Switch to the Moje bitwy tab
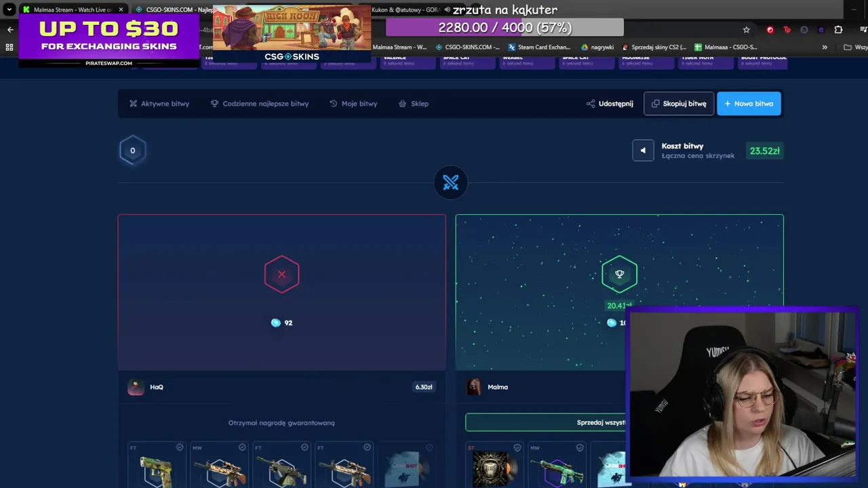 (353, 104)
